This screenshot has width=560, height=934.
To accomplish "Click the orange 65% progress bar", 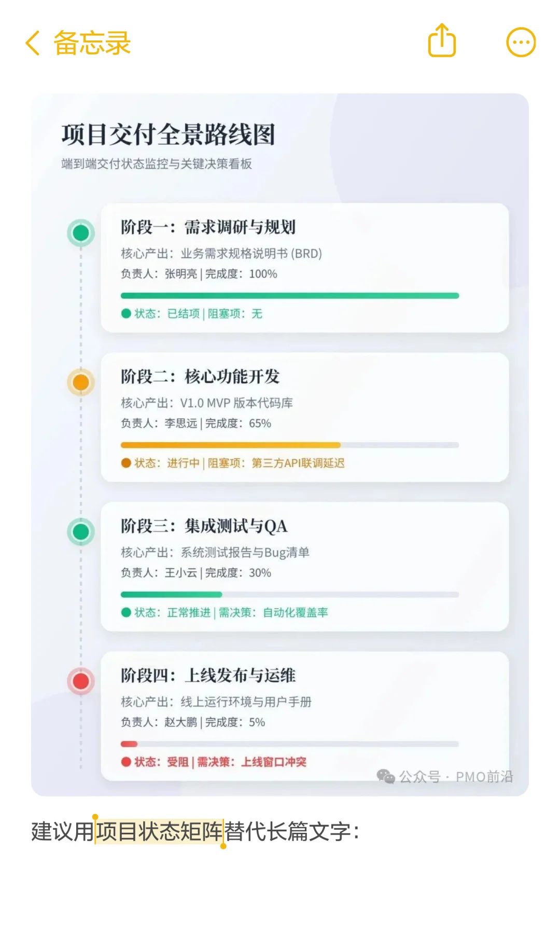I will click(x=231, y=445).
